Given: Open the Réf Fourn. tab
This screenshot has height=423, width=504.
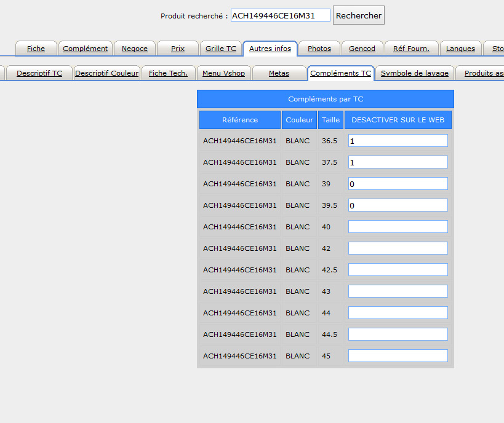Looking at the screenshot, I should click(x=410, y=49).
